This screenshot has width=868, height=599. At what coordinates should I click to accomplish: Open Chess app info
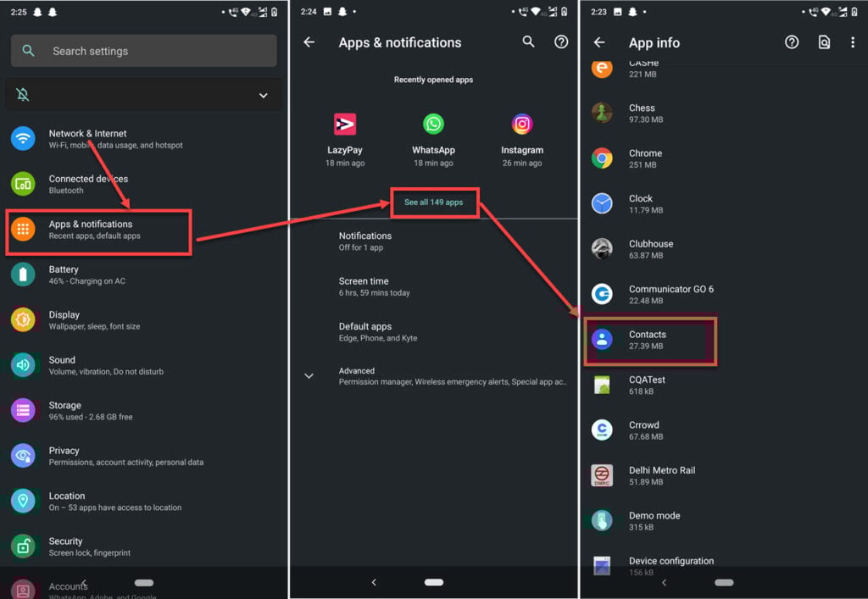pos(724,113)
